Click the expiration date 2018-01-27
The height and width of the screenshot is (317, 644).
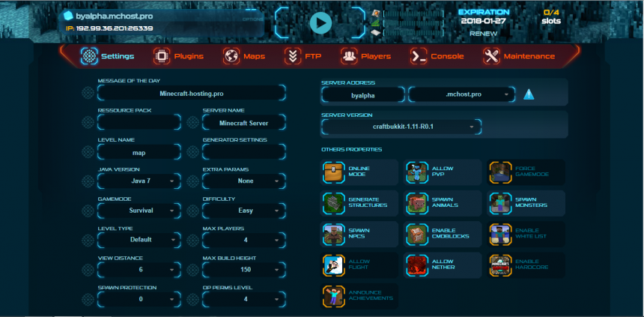coord(484,21)
